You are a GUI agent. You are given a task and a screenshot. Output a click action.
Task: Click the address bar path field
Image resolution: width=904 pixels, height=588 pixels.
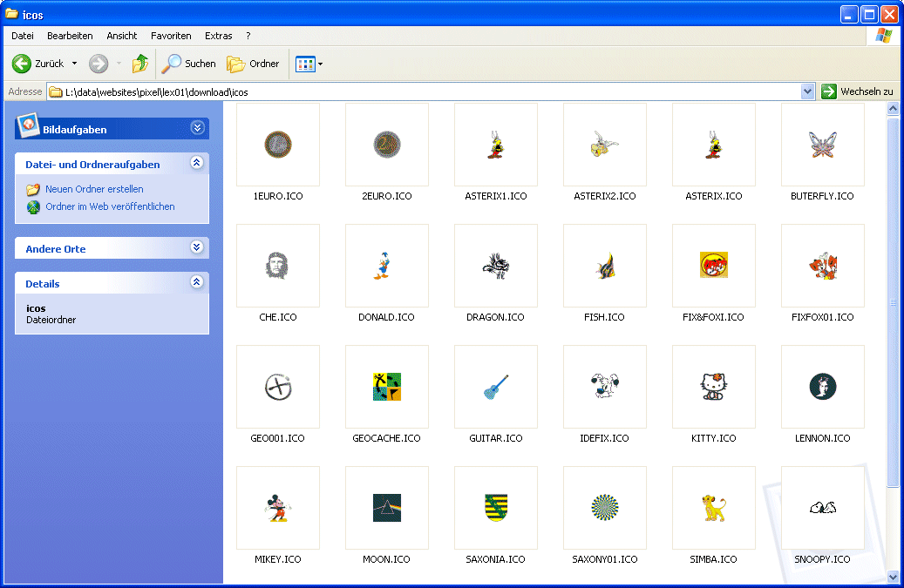[x=425, y=91]
